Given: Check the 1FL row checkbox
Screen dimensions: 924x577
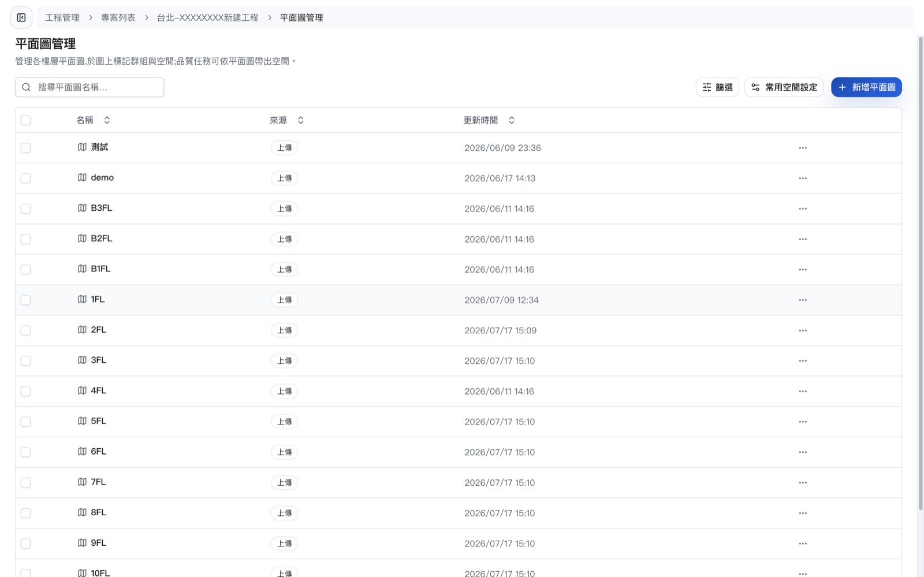Looking at the screenshot, I should (x=25, y=300).
